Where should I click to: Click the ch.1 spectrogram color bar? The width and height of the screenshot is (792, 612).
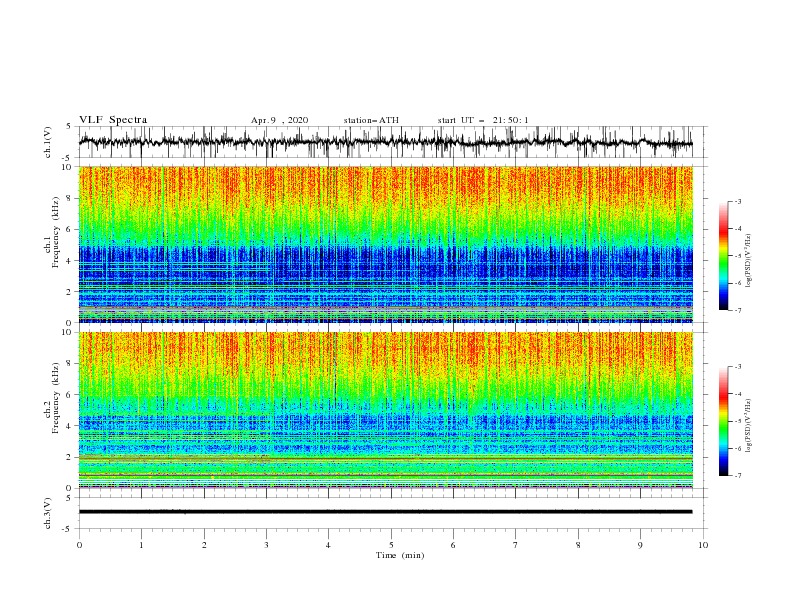pyautogui.click(x=723, y=256)
